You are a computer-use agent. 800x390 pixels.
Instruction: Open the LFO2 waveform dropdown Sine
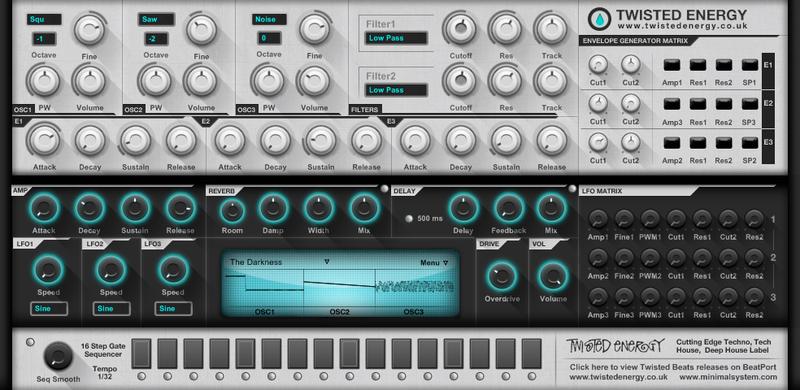[111, 308]
